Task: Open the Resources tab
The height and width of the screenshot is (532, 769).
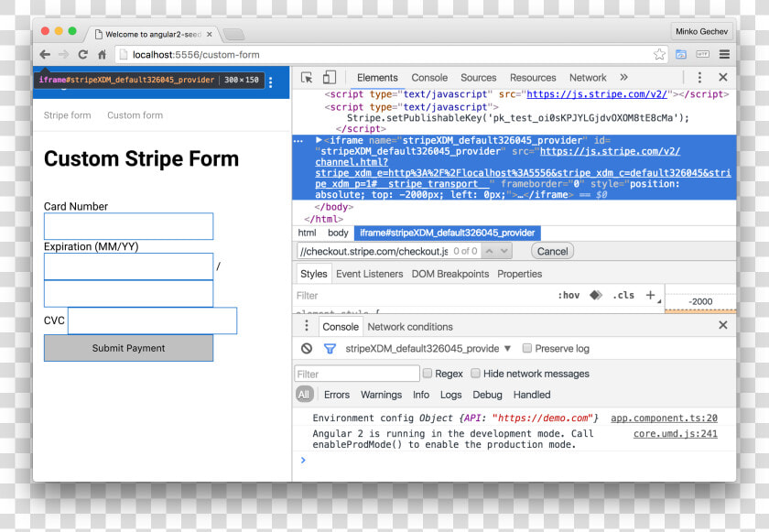Action: pos(533,78)
